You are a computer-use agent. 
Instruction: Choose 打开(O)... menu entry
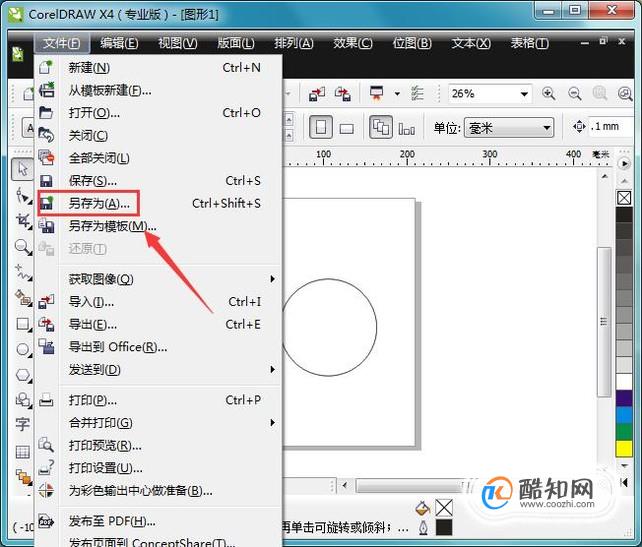point(159,113)
